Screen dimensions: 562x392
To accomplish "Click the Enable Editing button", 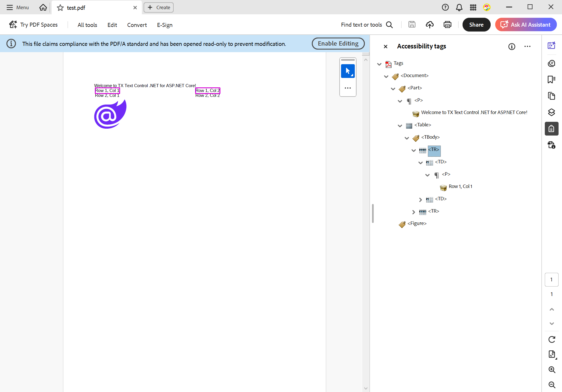I will pyautogui.click(x=338, y=43).
